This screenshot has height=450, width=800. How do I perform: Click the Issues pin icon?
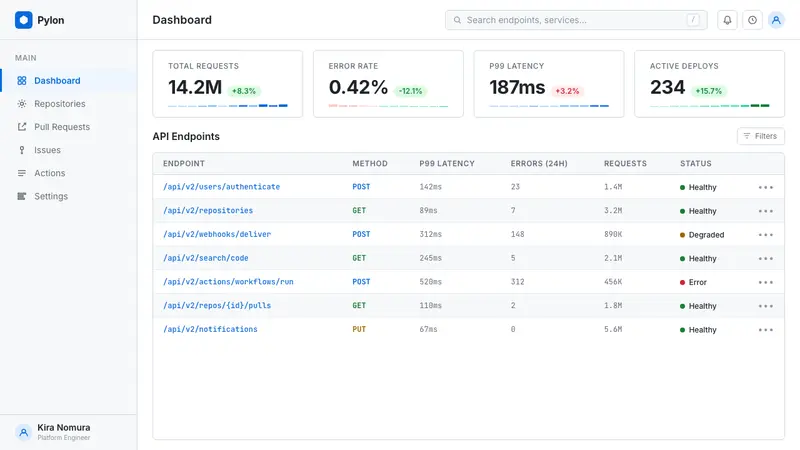coord(21,150)
